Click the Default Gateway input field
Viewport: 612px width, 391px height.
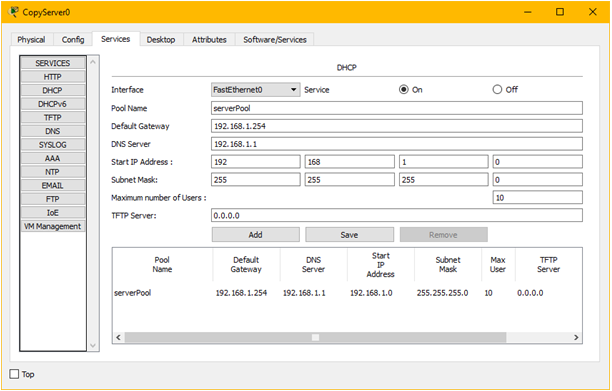click(x=397, y=126)
